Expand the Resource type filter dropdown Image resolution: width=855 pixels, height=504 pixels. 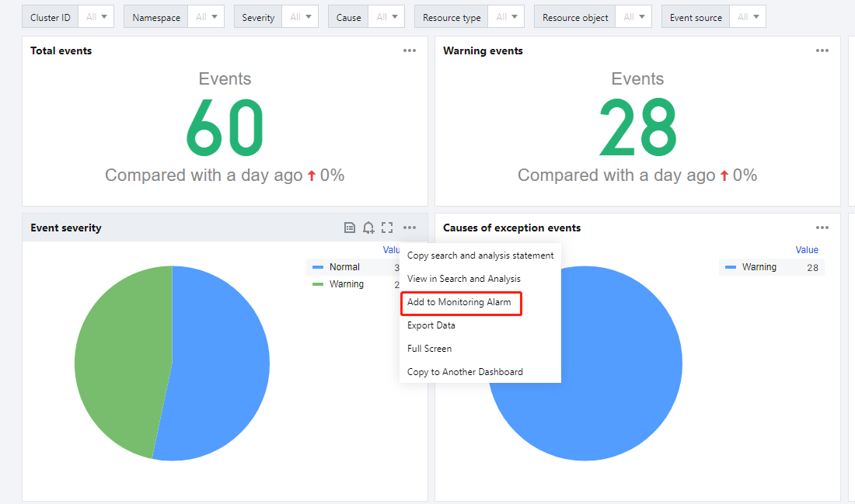click(507, 17)
